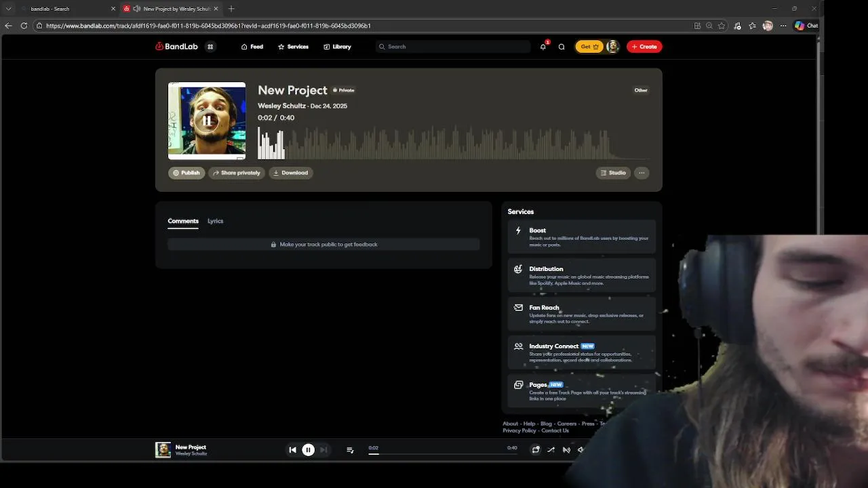Switch to the Comments tab

(183, 221)
